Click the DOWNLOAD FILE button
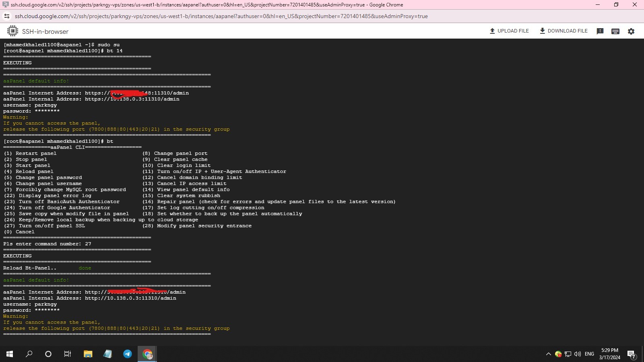Image resolution: width=644 pixels, height=362 pixels. click(563, 31)
